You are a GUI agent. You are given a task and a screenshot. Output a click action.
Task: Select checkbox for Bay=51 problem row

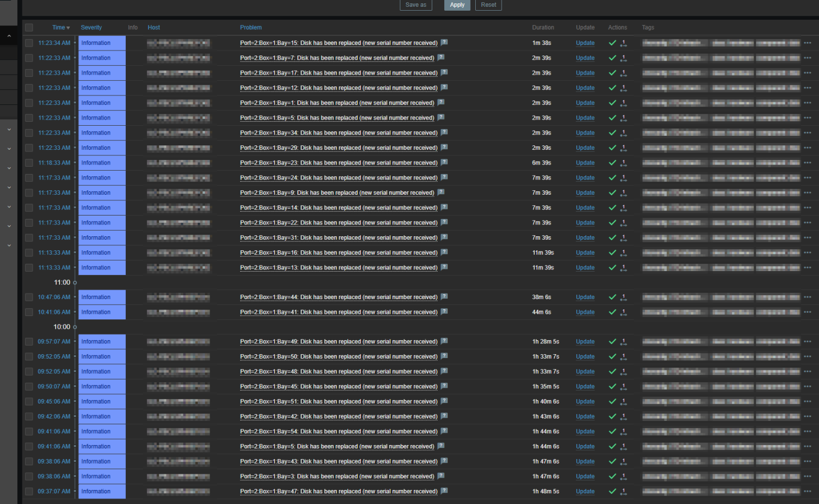[29, 401]
